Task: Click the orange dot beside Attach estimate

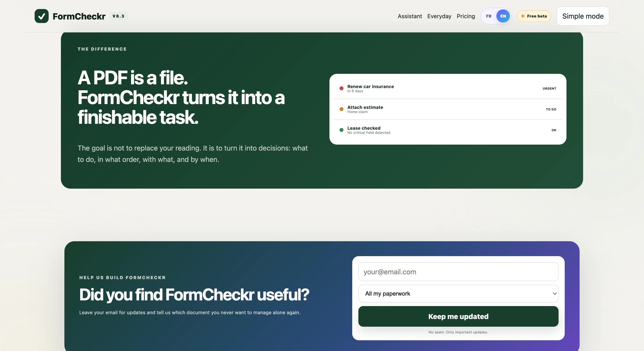Action: click(x=341, y=109)
